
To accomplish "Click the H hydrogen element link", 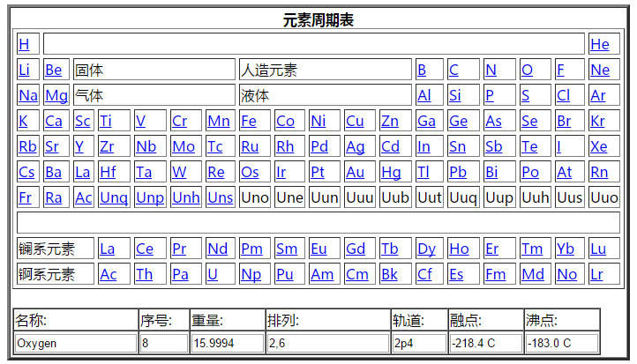I will (24, 44).
